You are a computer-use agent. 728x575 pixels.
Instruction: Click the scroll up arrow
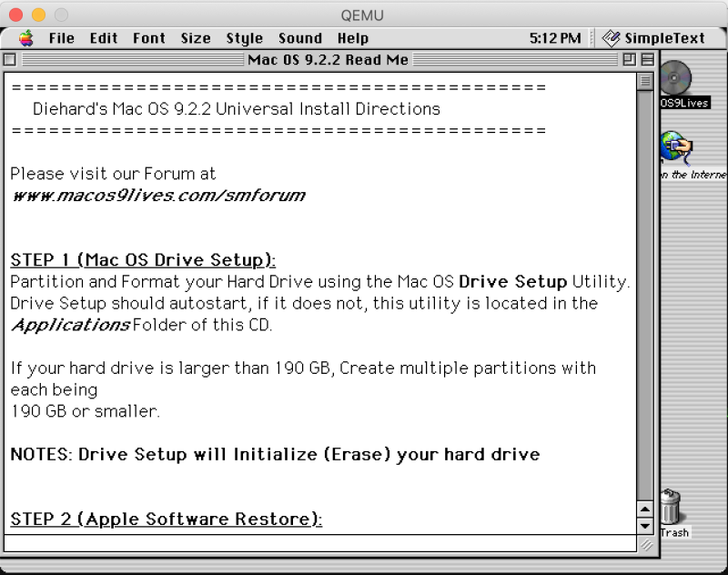[645, 509]
